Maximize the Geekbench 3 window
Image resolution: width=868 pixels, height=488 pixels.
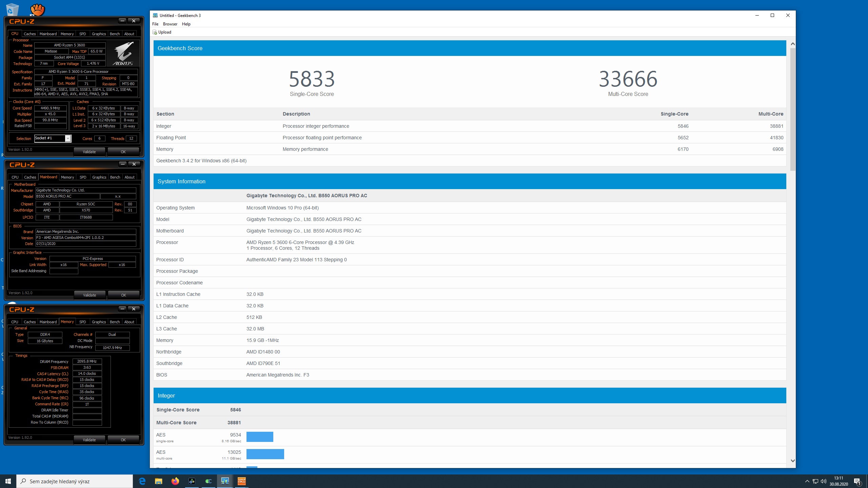[772, 15]
